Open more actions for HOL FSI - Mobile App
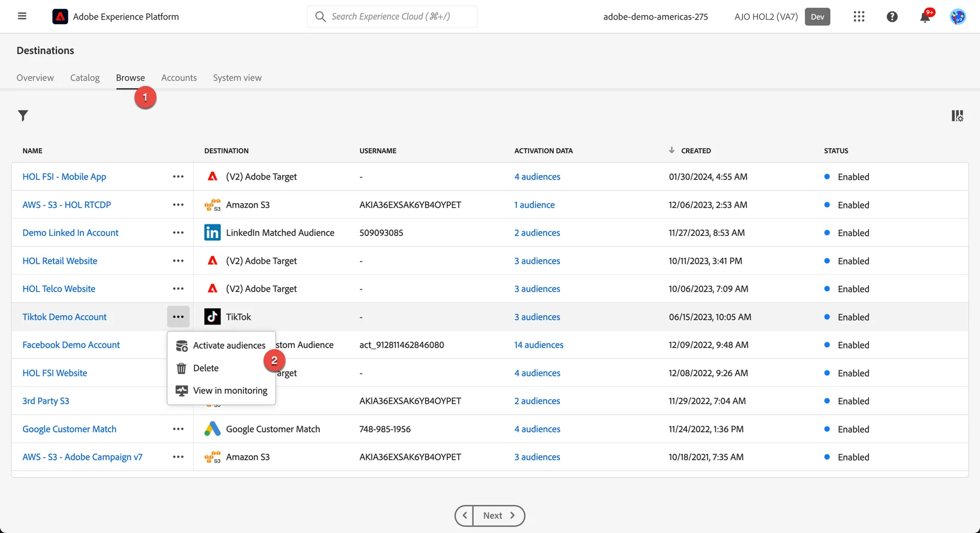Image resolution: width=980 pixels, height=533 pixels. click(178, 177)
